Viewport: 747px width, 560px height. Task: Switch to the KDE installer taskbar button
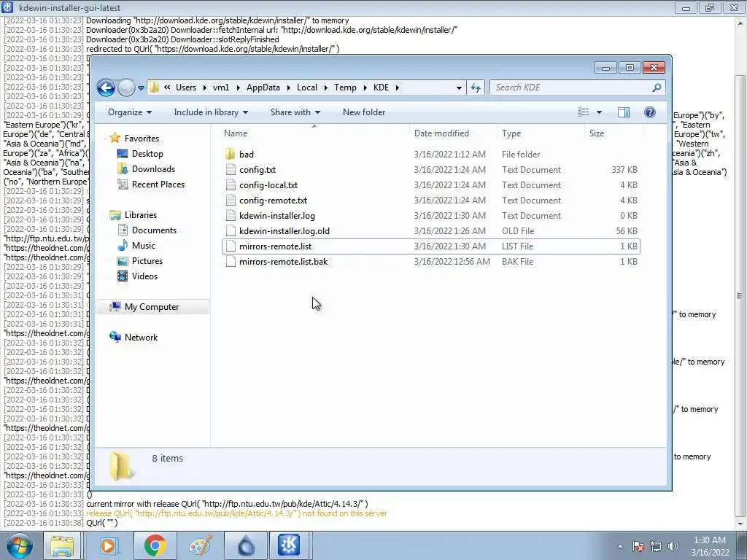tap(289, 545)
